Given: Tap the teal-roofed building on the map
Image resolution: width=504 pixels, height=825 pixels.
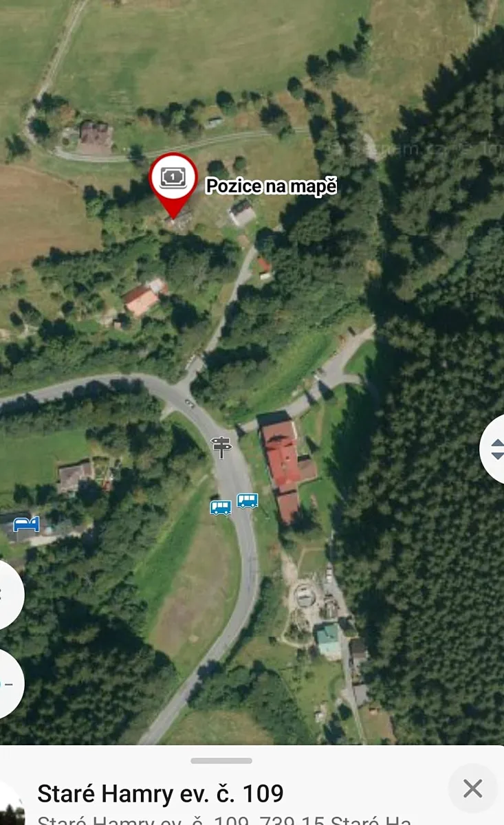Looking at the screenshot, I should point(328,638).
